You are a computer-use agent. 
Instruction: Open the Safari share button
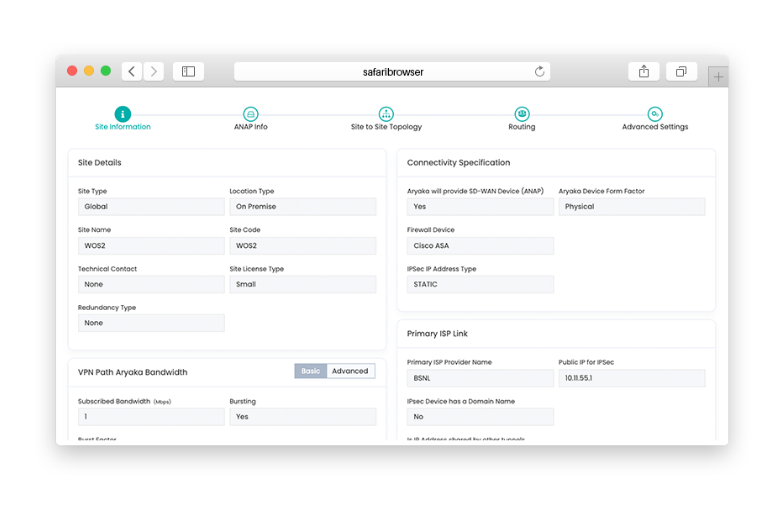644,71
